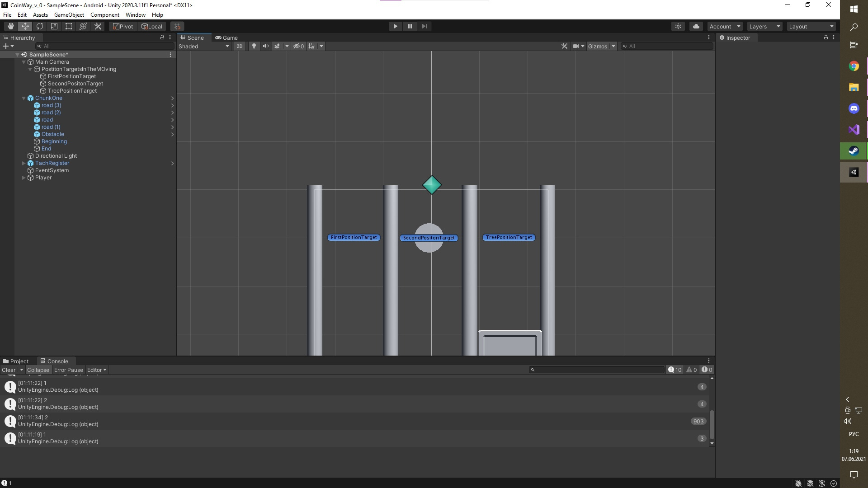The height and width of the screenshot is (488, 868).
Task: Toggle warning messages filter in Console
Action: (692, 370)
